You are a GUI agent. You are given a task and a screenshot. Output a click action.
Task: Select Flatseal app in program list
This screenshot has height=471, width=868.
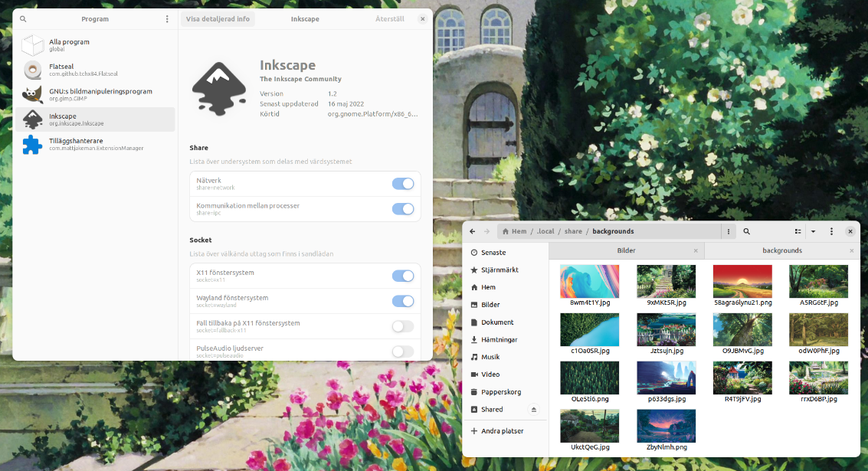coord(95,70)
